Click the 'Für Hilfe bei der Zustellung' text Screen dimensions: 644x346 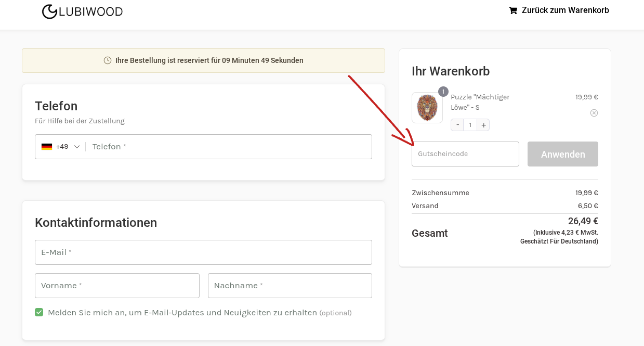click(x=80, y=121)
